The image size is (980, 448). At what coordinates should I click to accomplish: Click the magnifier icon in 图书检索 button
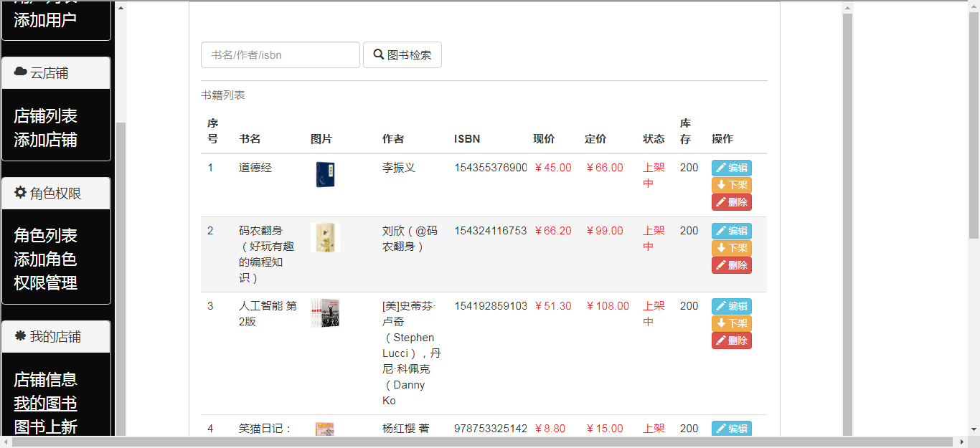pos(379,54)
